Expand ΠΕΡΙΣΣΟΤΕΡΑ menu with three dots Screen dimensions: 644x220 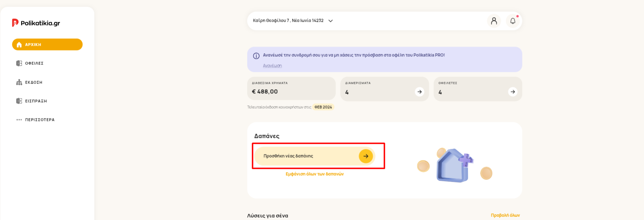point(35,120)
